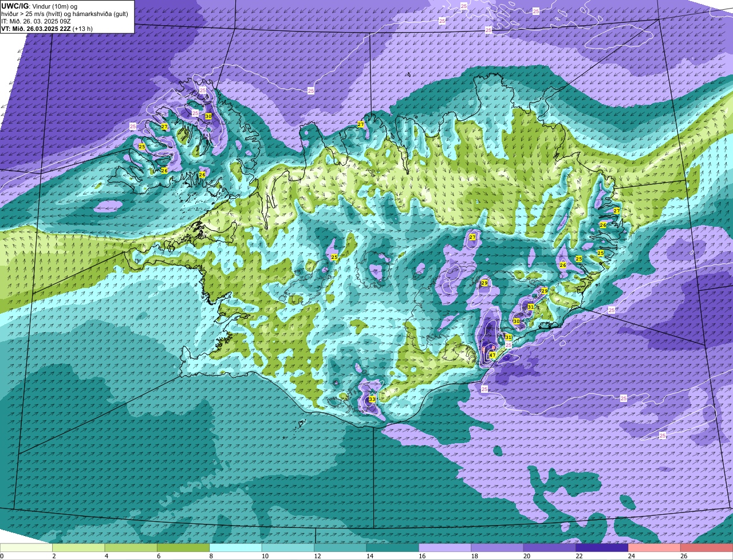This screenshot has width=733, height=560.
Task: Click the yellow 47 gust label
Action: (492, 355)
